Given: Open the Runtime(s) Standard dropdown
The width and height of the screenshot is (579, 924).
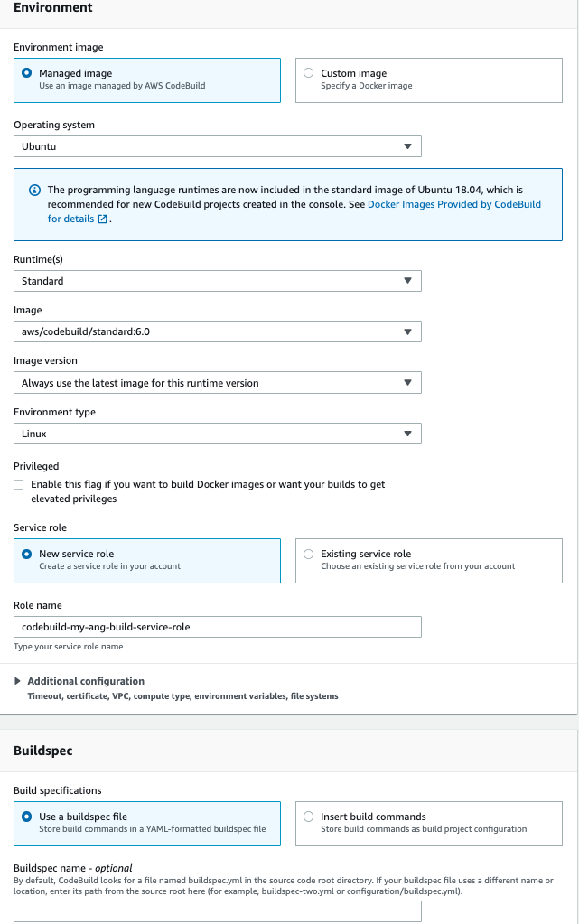Looking at the screenshot, I should (217, 281).
